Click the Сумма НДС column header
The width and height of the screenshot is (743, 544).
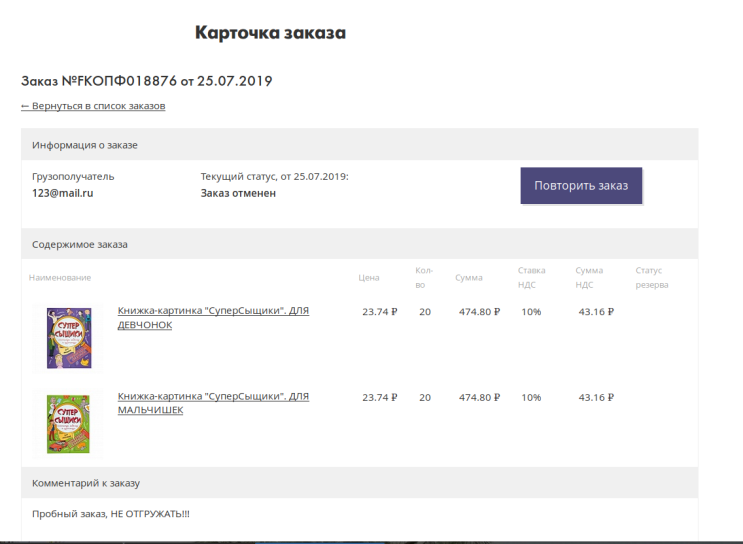pyautogui.click(x=589, y=278)
